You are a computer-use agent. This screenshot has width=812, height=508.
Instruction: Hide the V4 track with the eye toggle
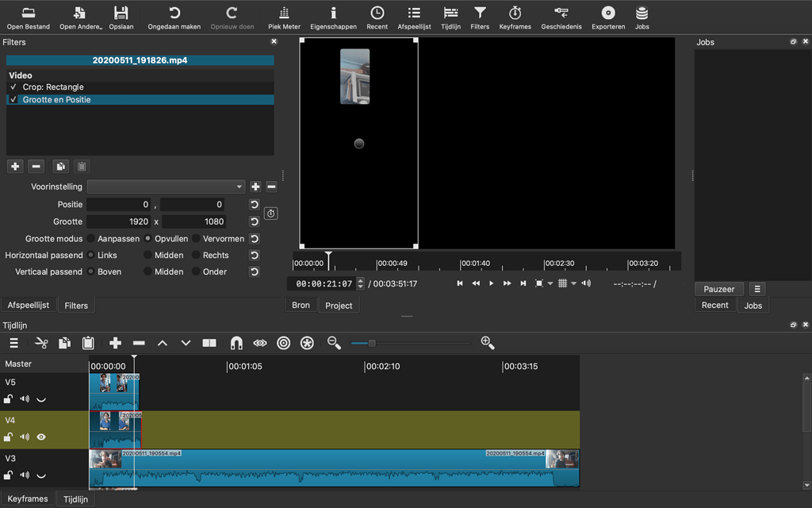(40, 437)
